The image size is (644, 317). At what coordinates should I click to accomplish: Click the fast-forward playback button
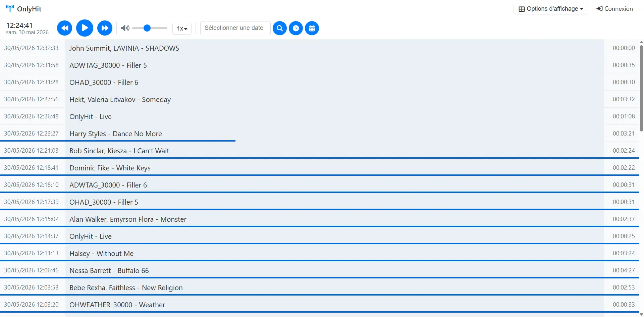pos(105,28)
